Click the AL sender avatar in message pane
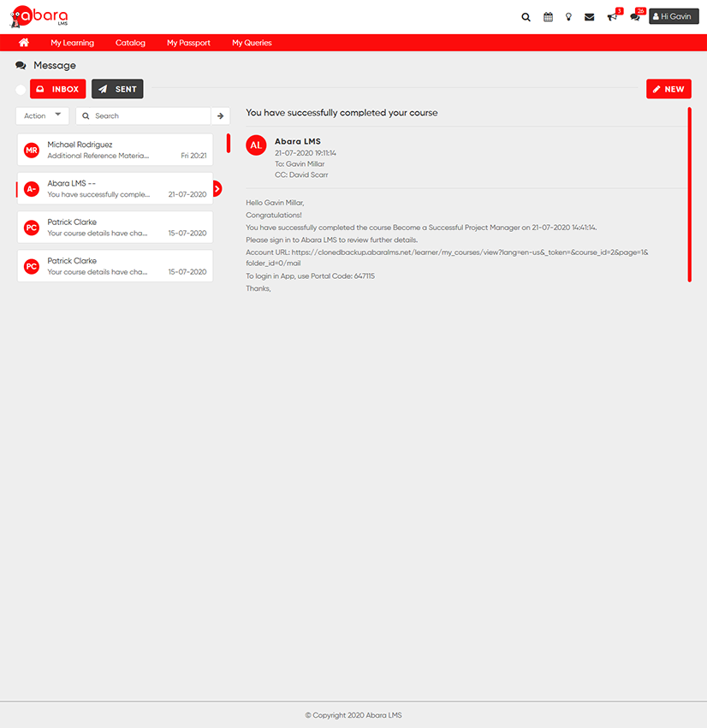Image resolution: width=707 pixels, height=728 pixels. click(256, 145)
